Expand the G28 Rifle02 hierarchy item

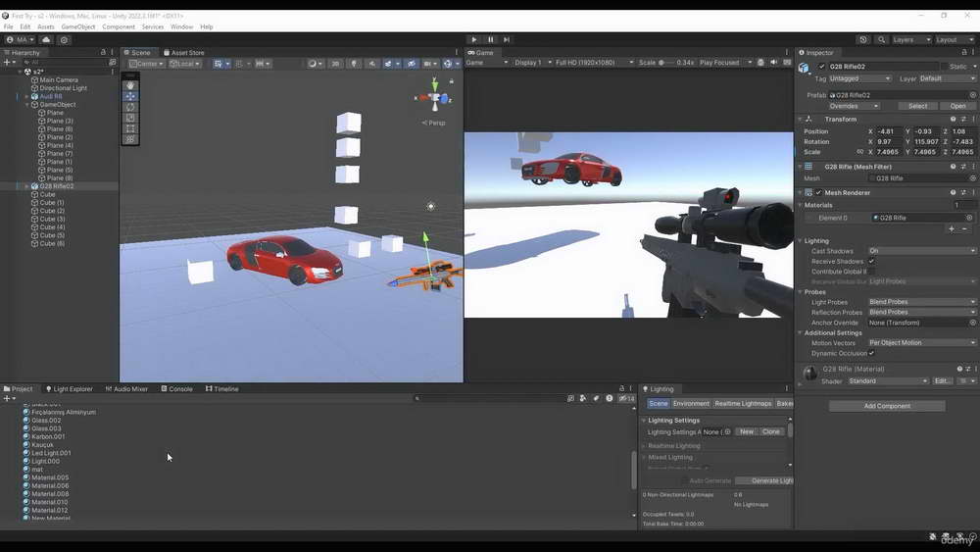26,186
